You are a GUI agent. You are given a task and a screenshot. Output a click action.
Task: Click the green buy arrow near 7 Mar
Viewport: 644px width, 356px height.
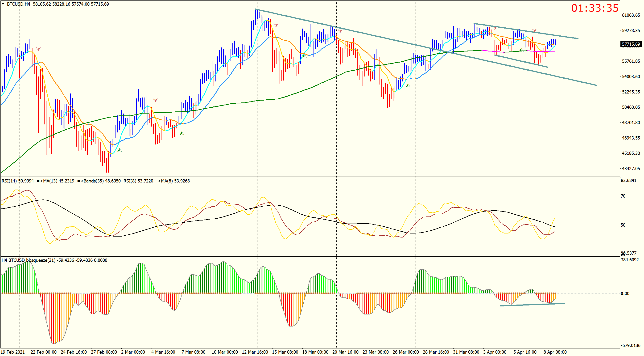pos(182,133)
